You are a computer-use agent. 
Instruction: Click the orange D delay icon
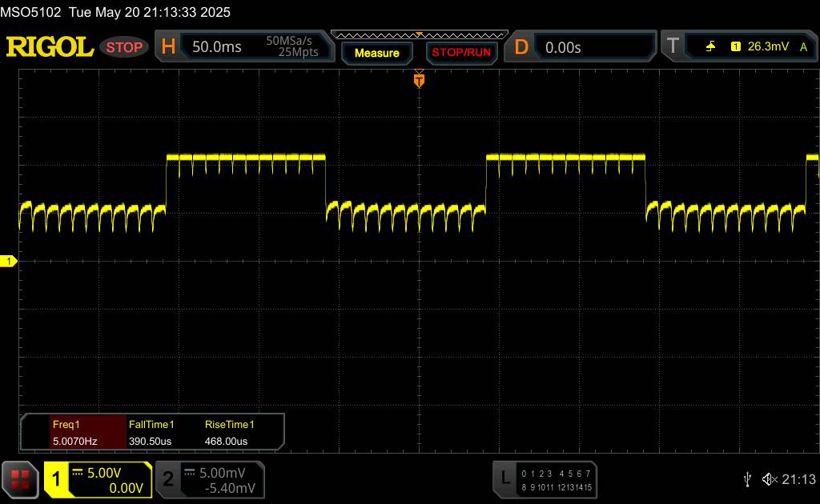click(x=521, y=47)
